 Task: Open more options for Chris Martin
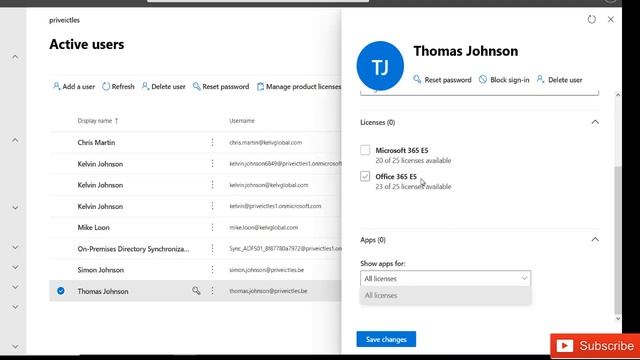[212, 142]
